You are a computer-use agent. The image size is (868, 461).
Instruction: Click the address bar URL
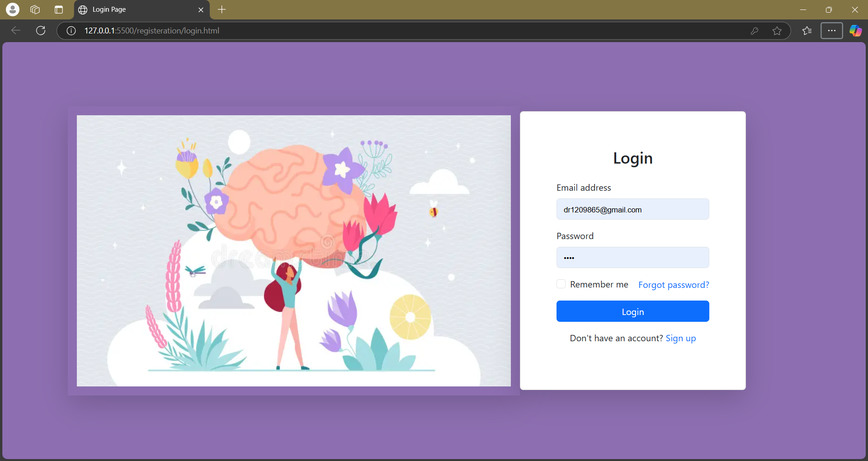point(152,31)
